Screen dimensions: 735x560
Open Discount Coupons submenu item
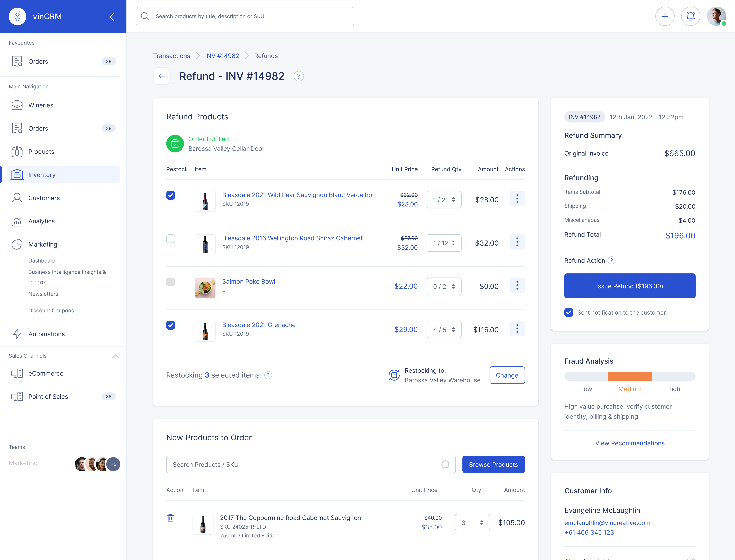point(51,311)
